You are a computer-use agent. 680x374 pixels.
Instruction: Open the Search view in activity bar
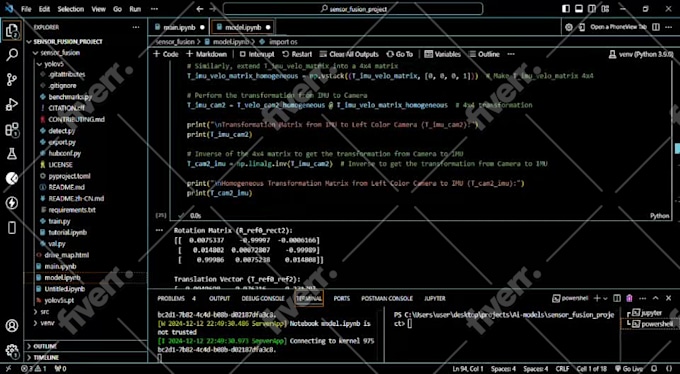[x=12, y=55]
